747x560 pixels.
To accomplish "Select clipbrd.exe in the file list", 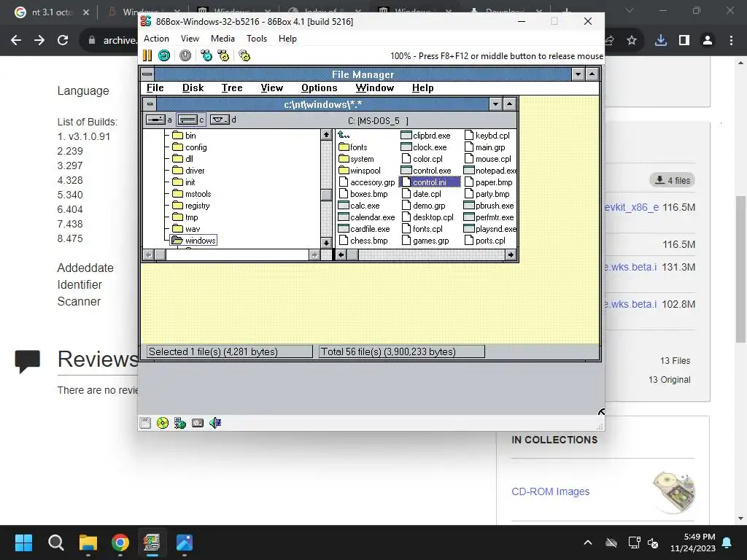I will [x=425, y=135].
